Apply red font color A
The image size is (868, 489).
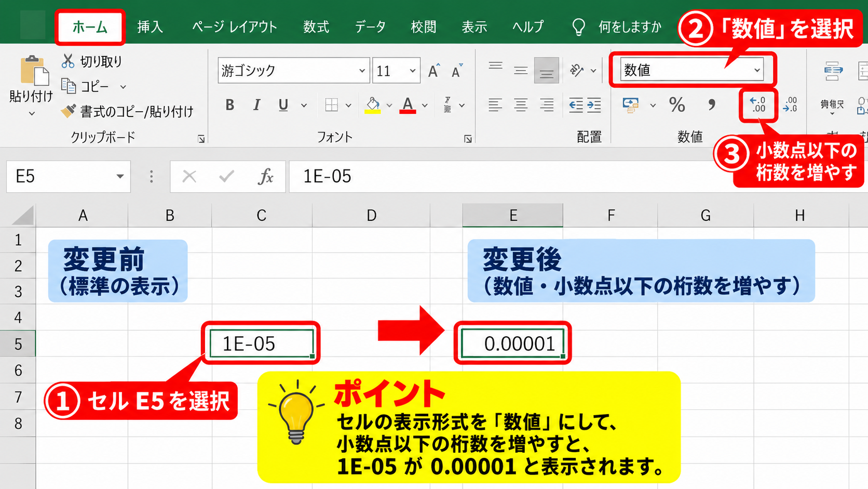pos(408,105)
